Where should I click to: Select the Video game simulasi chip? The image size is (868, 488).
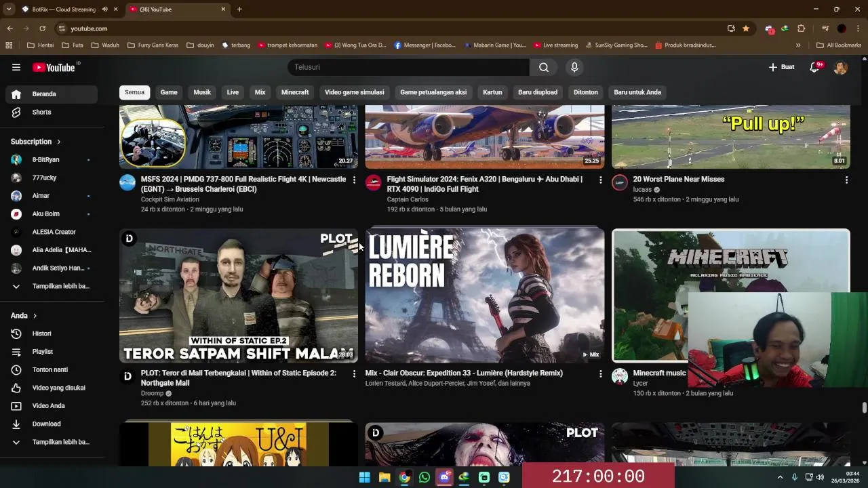[x=355, y=92]
